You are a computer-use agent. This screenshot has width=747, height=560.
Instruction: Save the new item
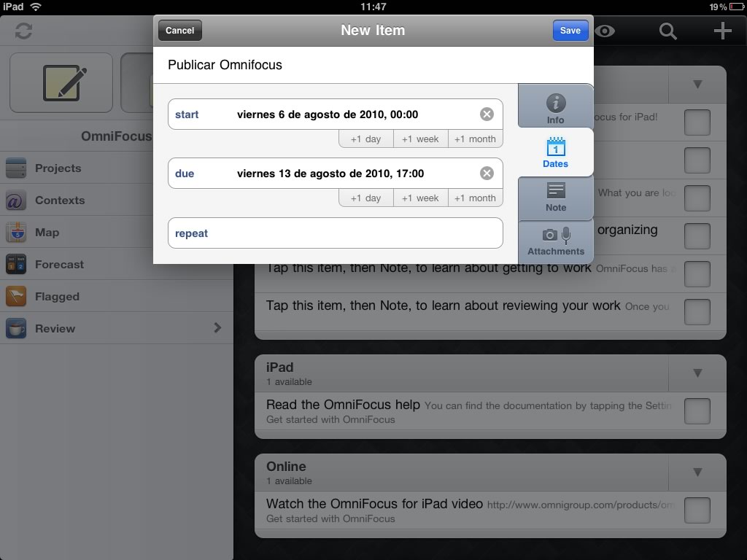pos(570,31)
